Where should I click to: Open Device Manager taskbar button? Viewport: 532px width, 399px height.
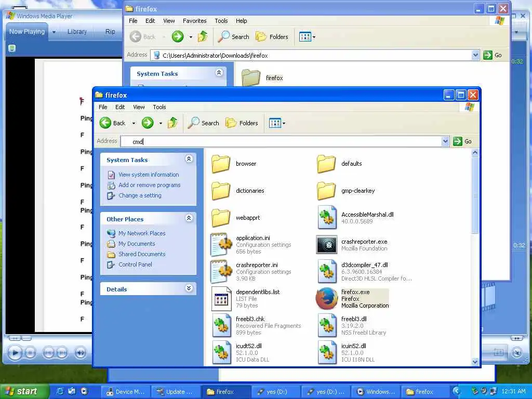[x=126, y=392]
